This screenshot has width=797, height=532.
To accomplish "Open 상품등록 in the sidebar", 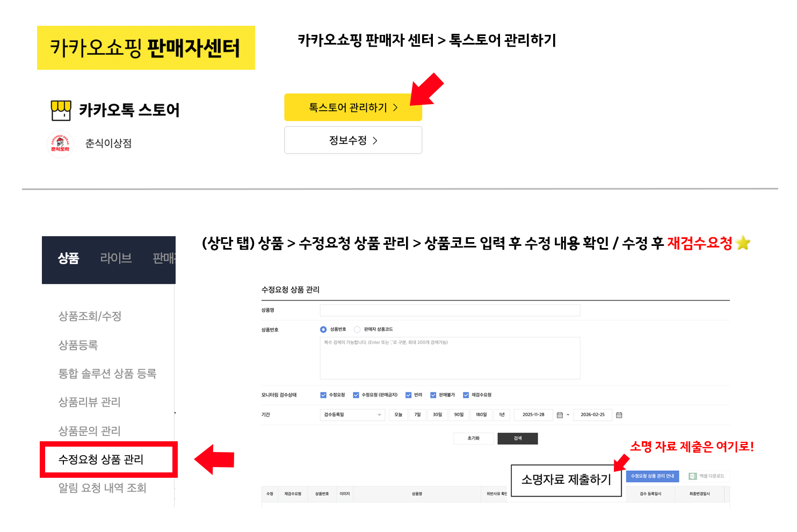I will (78, 345).
